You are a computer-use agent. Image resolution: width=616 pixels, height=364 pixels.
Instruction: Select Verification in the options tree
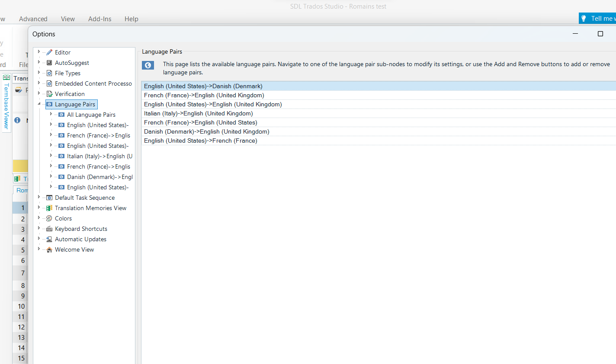[70, 94]
